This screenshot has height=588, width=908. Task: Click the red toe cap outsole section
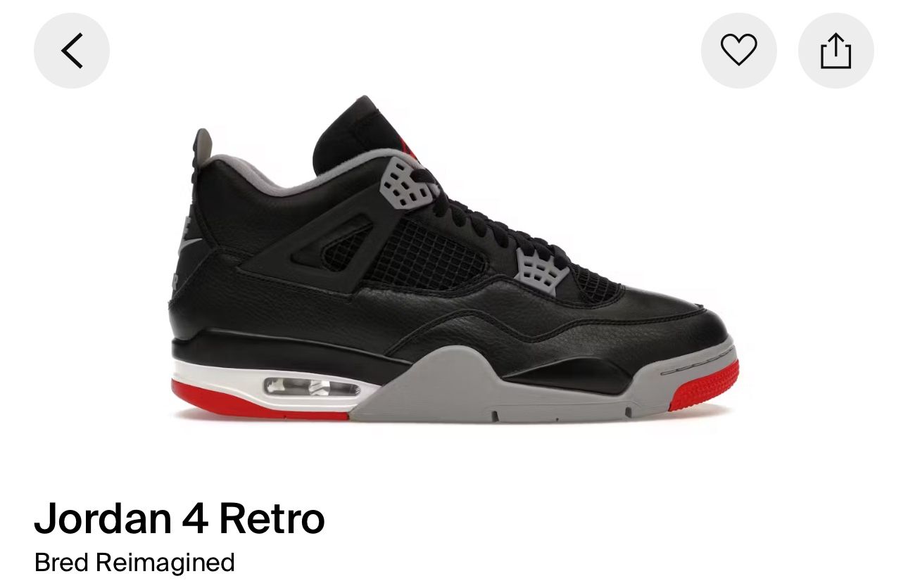point(704,385)
